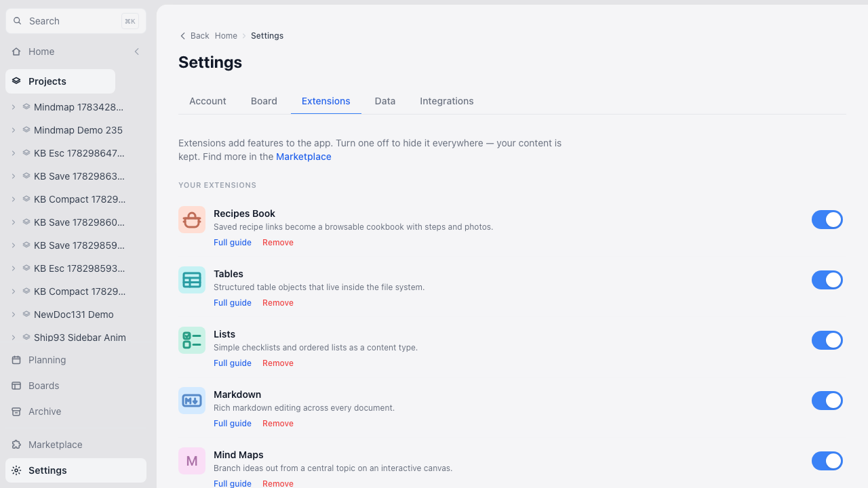Expand the Ship93 Sidebar Anim project

click(x=13, y=338)
